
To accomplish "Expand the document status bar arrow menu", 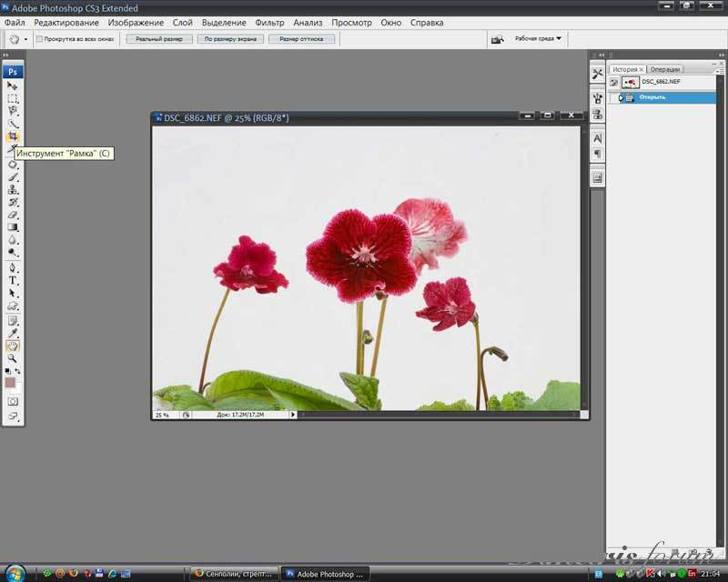I will 293,415.
